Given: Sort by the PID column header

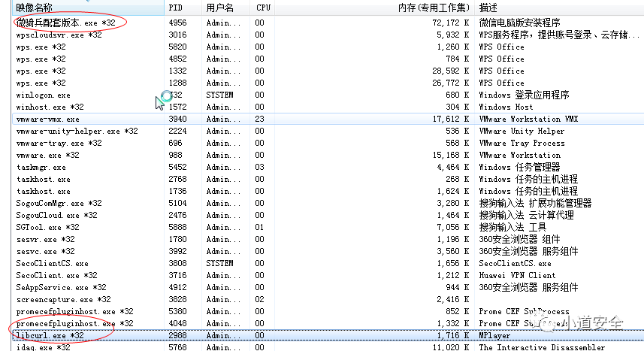Looking at the screenshot, I should [183, 8].
